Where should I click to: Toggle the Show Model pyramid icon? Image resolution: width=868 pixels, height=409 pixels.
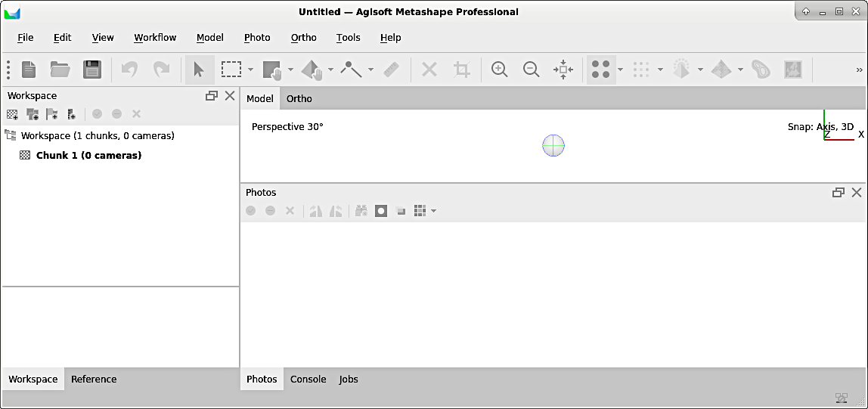[681, 70]
